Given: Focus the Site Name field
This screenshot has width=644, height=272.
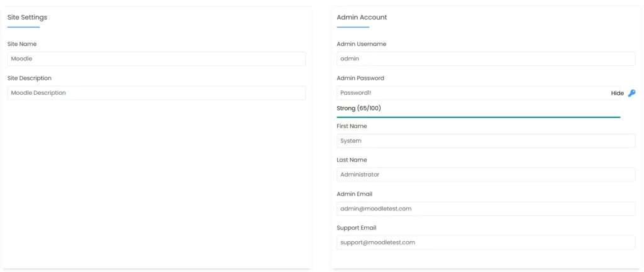Looking at the screenshot, I should point(157,58).
